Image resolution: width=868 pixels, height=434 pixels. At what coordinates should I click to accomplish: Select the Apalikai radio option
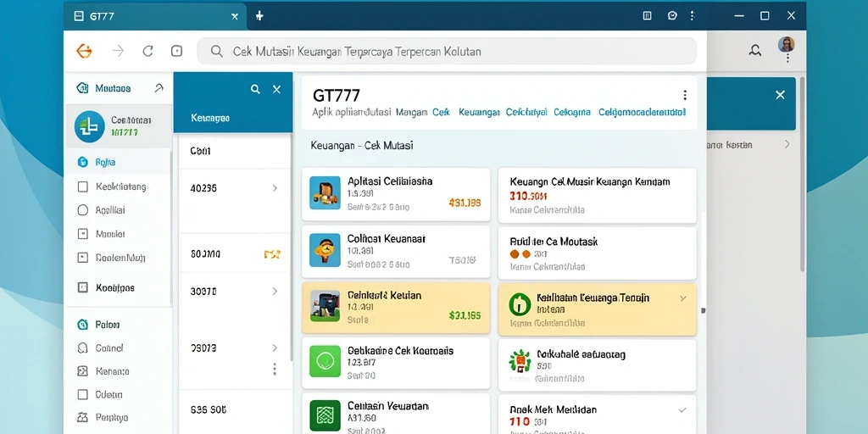coord(83,210)
